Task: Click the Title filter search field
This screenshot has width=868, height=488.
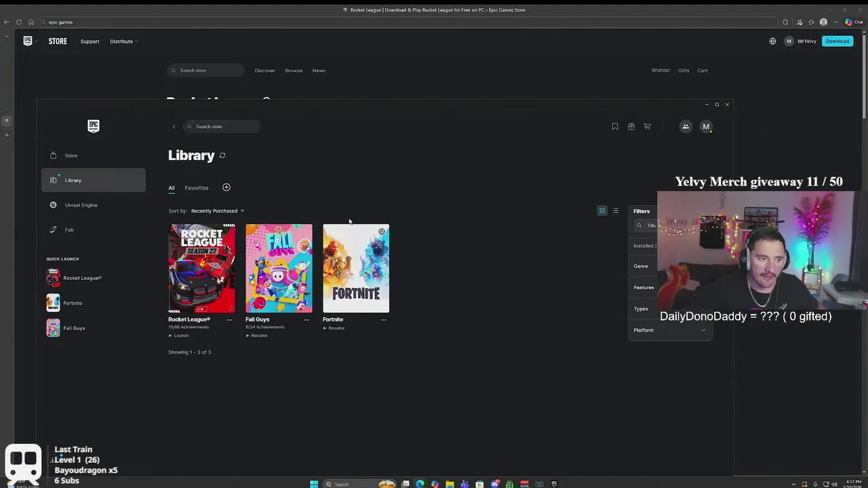Action: point(646,226)
